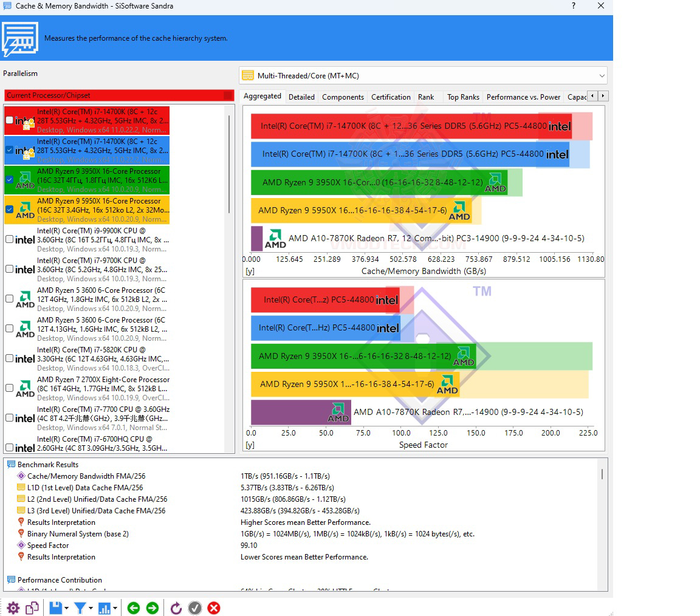Viewport: 700px width, 616px height.
Task: Click the icon beside L2 Unified/Data Cache
Action: point(21,499)
